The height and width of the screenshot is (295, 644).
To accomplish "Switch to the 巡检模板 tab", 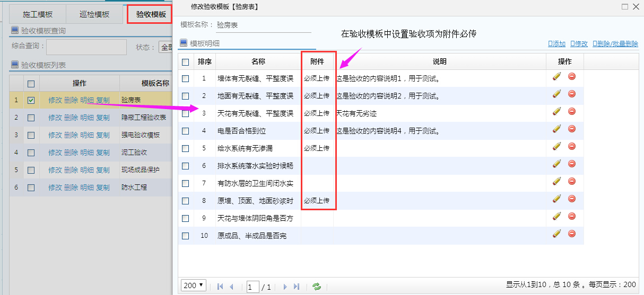I will click(94, 14).
